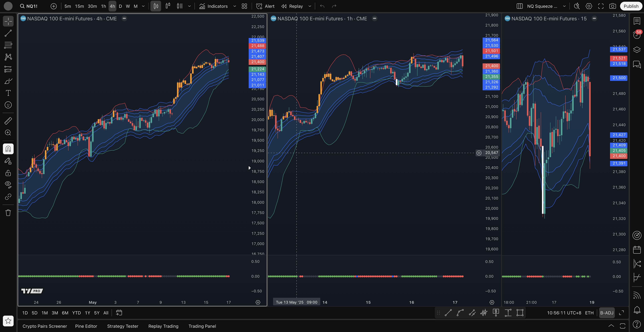Open the Fibonacci retracement tool
The width and height of the screenshot is (644, 332).
8,45
